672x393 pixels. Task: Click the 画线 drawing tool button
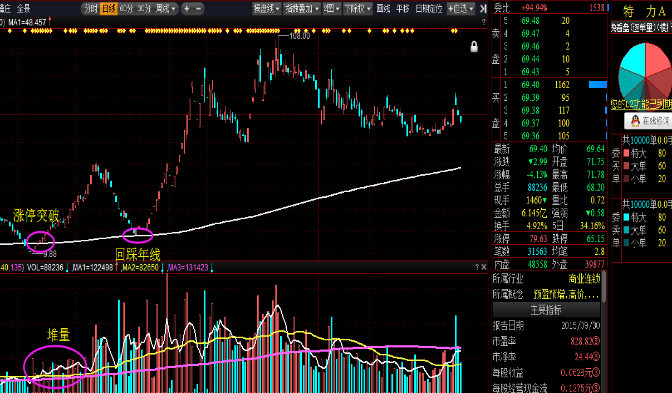coord(383,8)
